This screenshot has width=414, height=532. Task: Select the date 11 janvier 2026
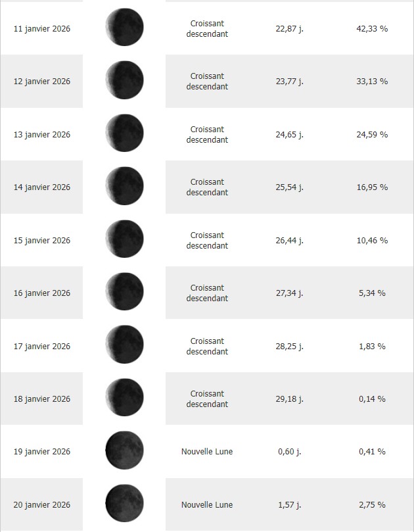[x=42, y=29]
